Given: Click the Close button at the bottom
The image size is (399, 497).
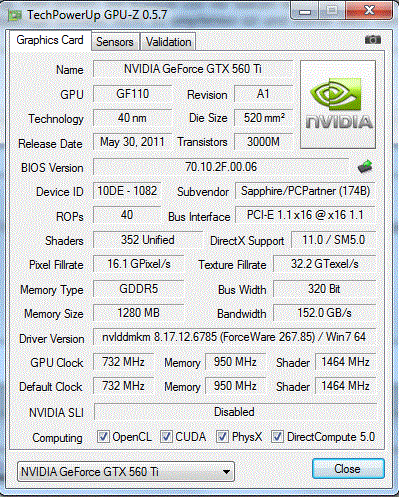Looking at the screenshot, I should pyautogui.click(x=348, y=469).
